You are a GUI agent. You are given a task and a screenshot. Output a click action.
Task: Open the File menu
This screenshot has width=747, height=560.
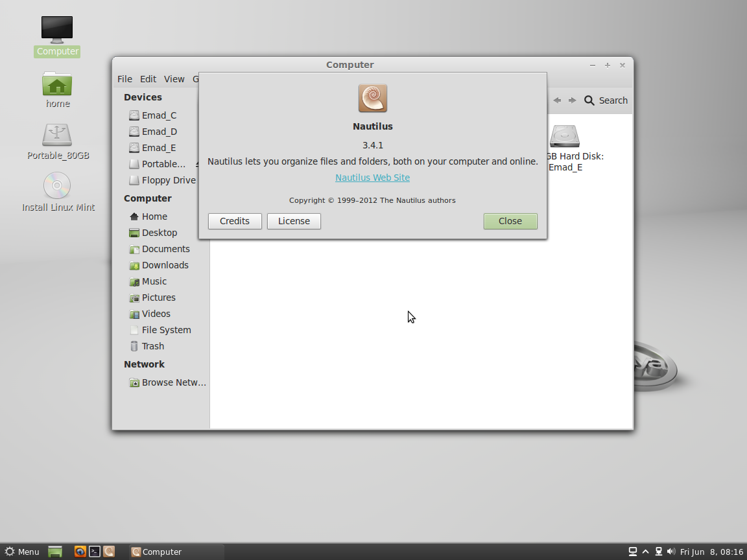(124, 79)
